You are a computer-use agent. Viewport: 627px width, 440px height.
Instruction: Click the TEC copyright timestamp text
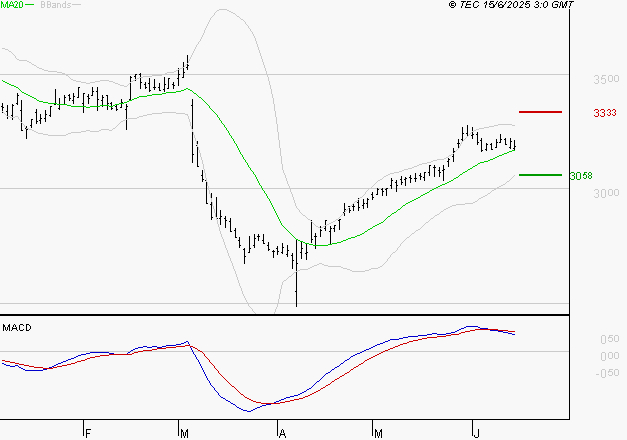tap(511, 5)
